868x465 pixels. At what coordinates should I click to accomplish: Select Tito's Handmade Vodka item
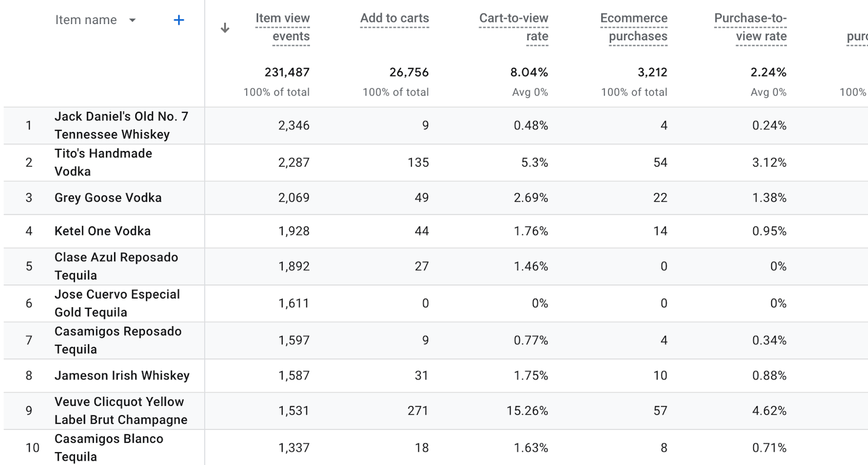tap(103, 162)
